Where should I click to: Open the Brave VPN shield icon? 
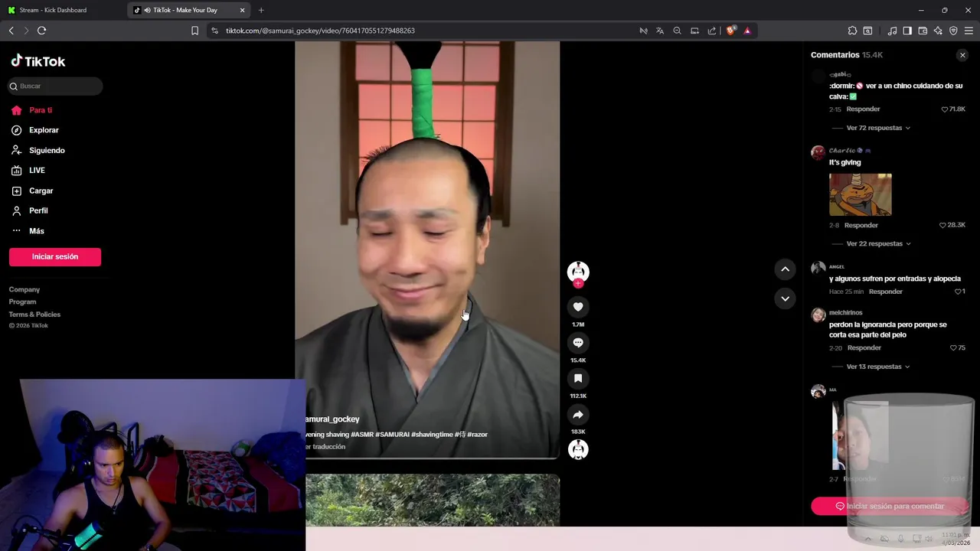[953, 31]
